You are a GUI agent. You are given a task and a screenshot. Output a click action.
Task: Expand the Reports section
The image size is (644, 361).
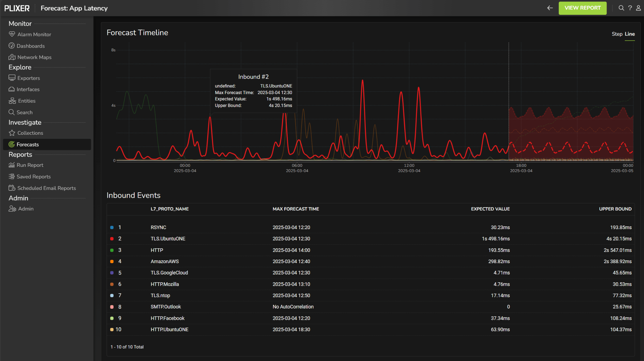pos(20,154)
